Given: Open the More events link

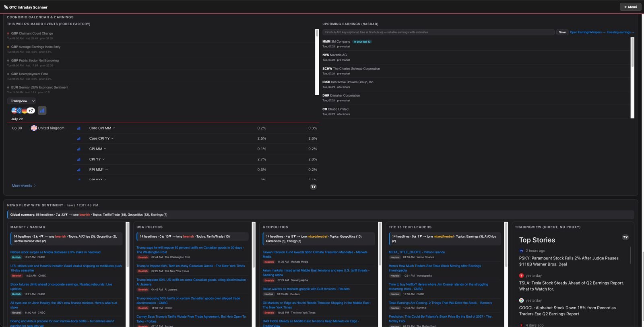Looking at the screenshot, I should (24, 186).
